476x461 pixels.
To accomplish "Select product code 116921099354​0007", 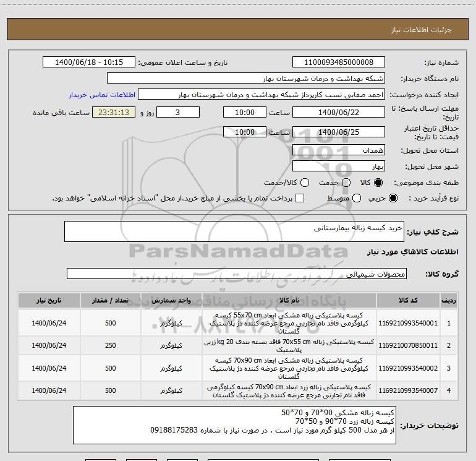I will tap(408, 390).
